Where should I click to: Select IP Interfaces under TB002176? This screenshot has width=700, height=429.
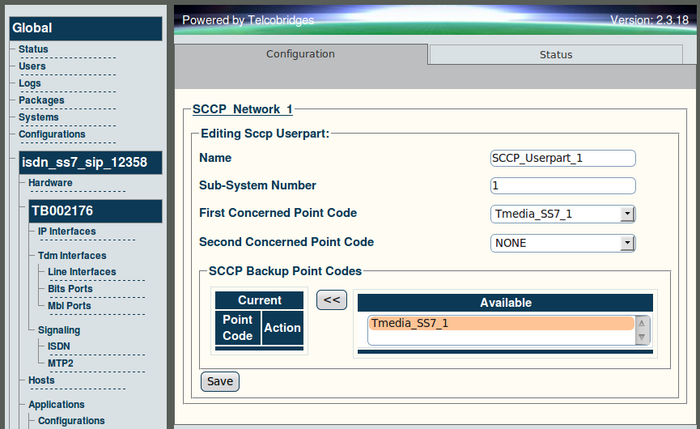pyautogui.click(x=67, y=231)
